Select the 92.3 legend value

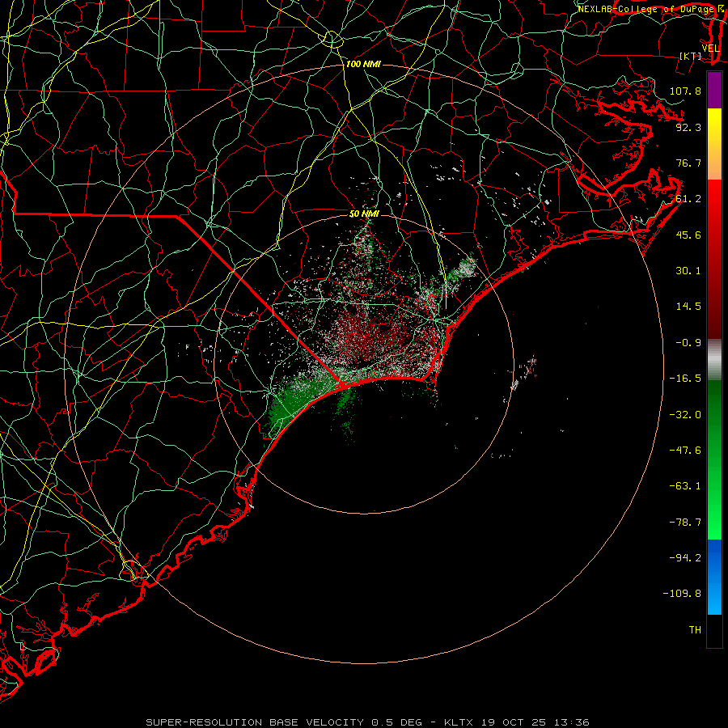688,127
